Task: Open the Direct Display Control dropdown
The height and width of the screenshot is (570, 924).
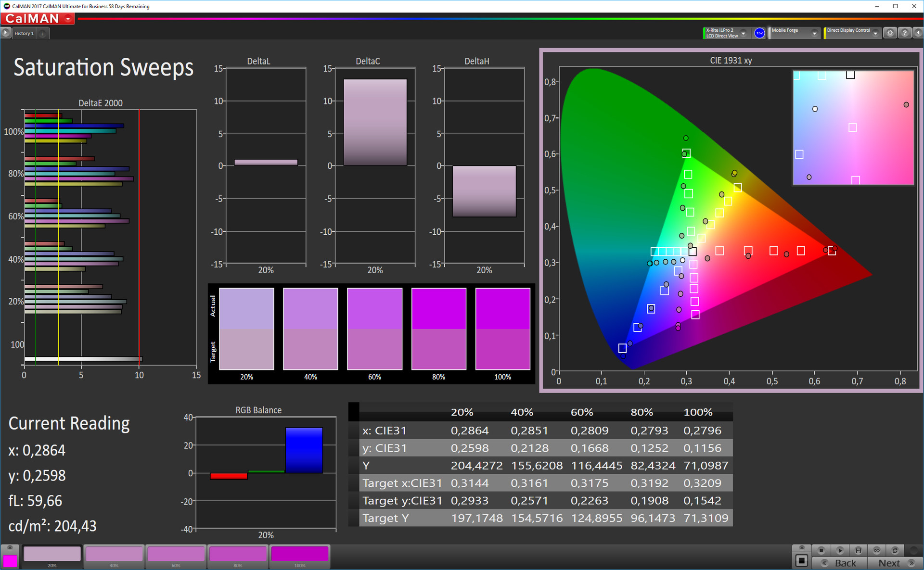Action: click(875, 33)
